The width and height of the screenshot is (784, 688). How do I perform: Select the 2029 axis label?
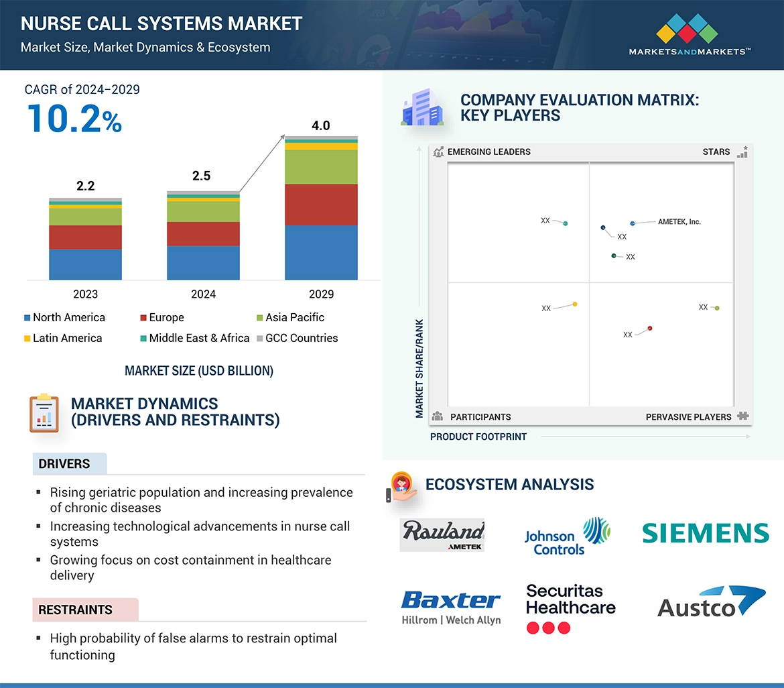click(x=322, y=294)
